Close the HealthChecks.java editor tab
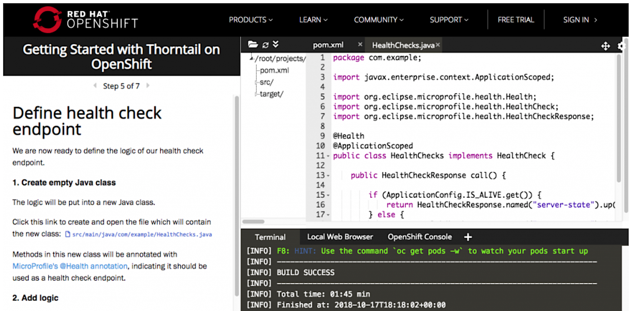 (x=438, y=45)
